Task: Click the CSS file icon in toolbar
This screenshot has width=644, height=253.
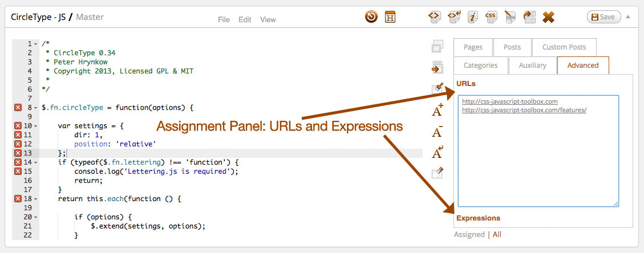Action: pyautogui.click(x=491, y=17)
